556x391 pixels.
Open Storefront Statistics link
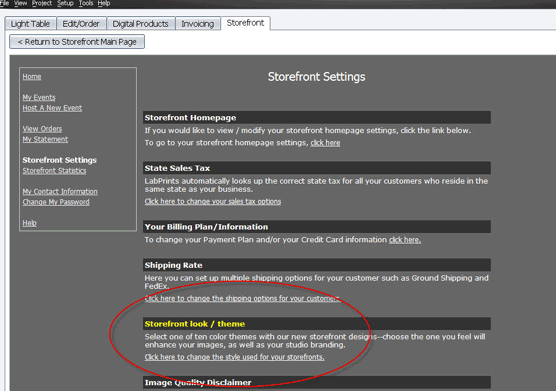click(54, 171)
